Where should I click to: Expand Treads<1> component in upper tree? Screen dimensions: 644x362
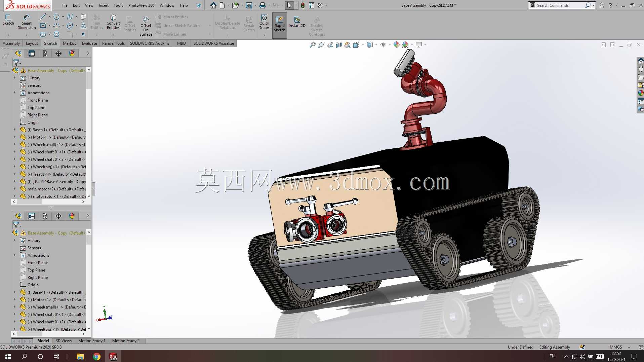pos(14,174)
